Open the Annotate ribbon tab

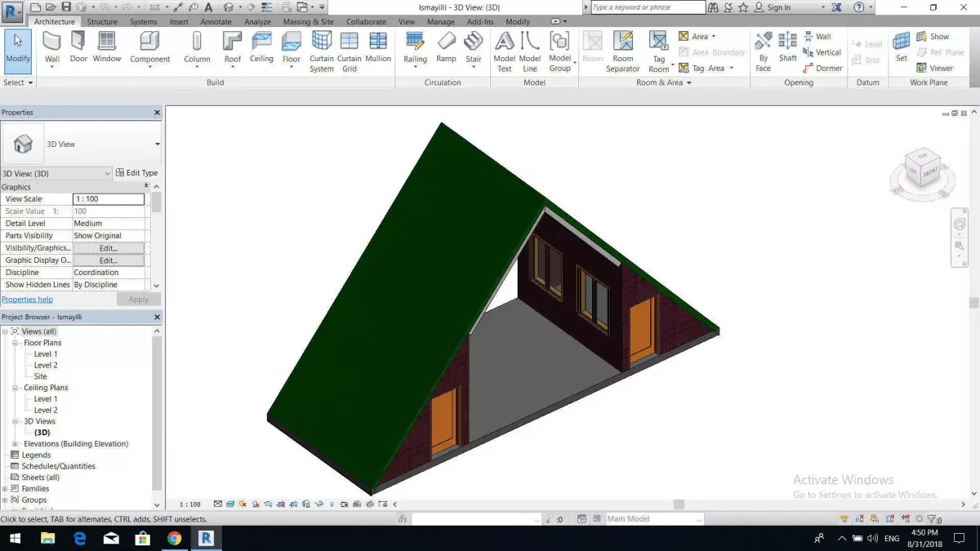point(216,22)
